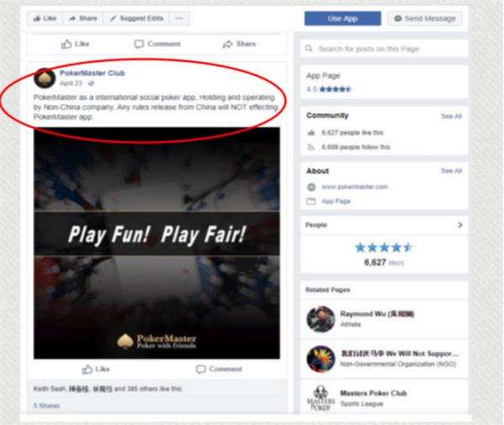Click the globe privacy icon next to the post date

(x=92, y=83)
